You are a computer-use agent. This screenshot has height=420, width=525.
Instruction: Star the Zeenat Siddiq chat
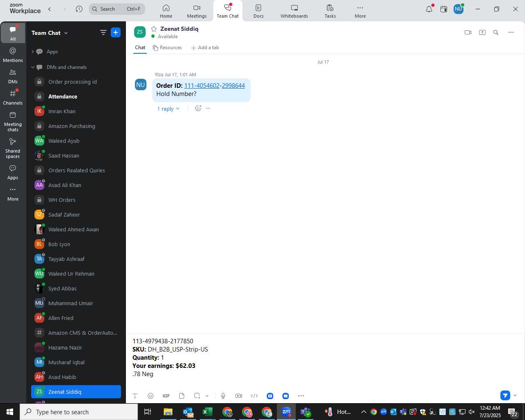[x=154, y=29]
